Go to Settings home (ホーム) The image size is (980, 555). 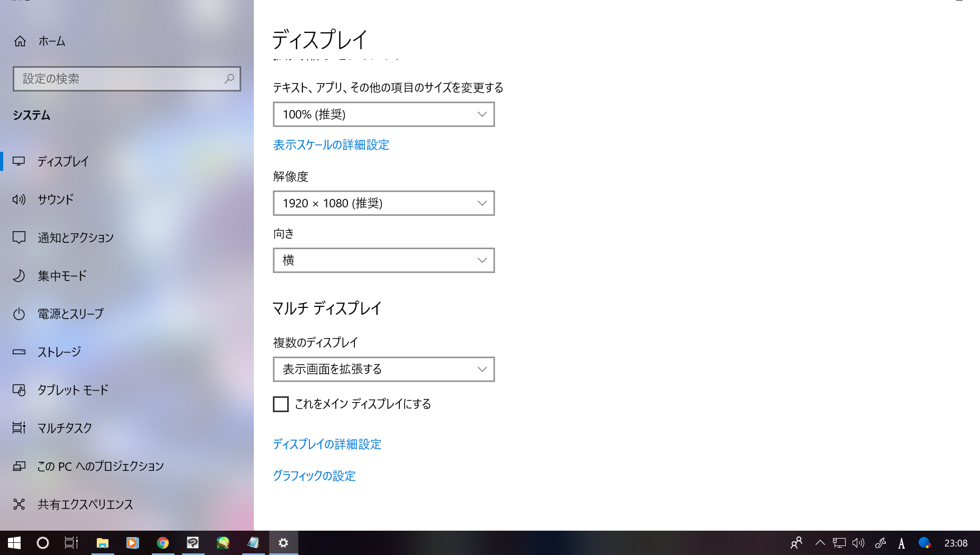pyautogui.click(x=40, y=41)
